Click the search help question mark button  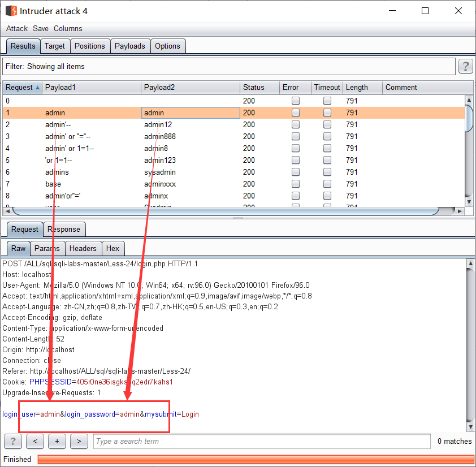tap(13, 441)
